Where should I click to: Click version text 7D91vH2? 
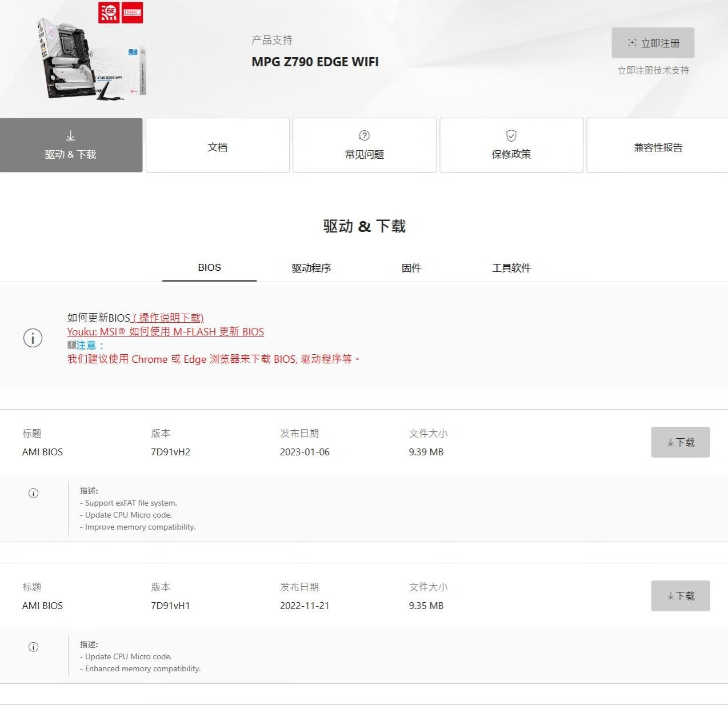point(170,452)
